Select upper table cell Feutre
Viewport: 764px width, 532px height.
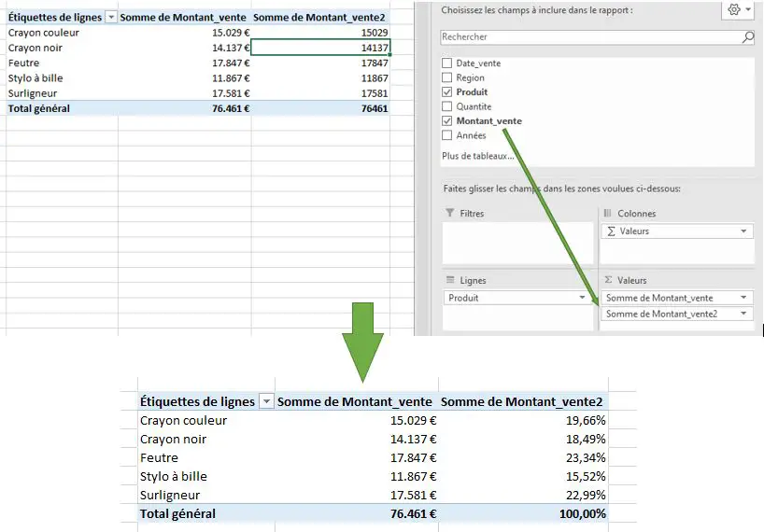62,63
